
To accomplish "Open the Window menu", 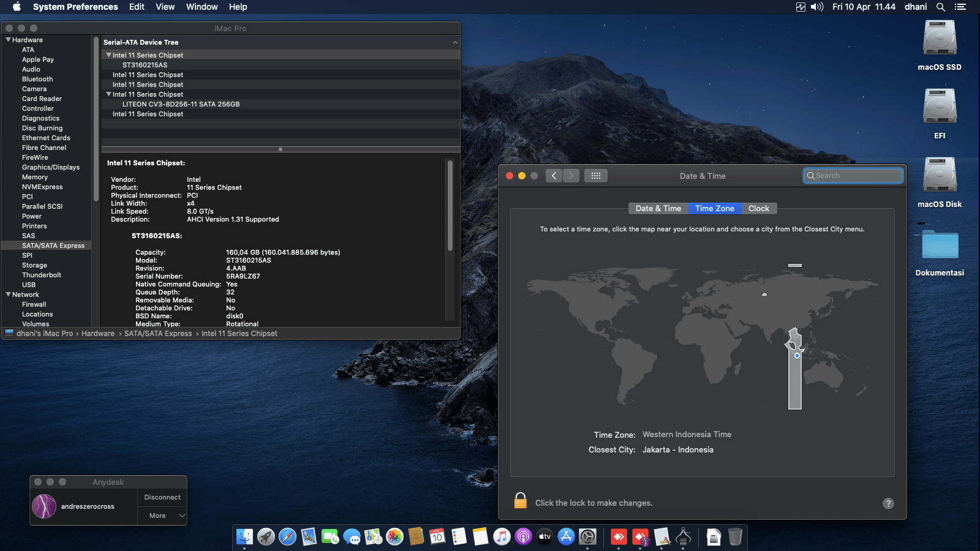I will pos(202,7).
